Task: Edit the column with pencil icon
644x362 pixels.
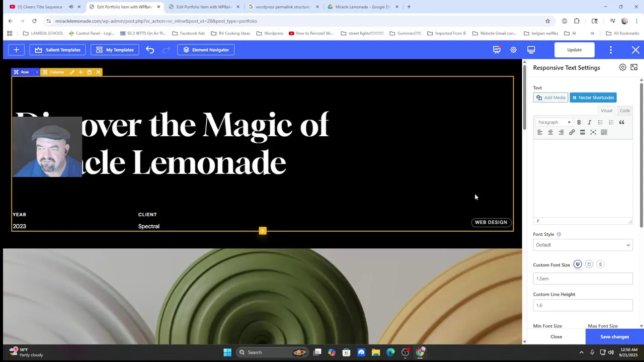Action: pos(72,72)
